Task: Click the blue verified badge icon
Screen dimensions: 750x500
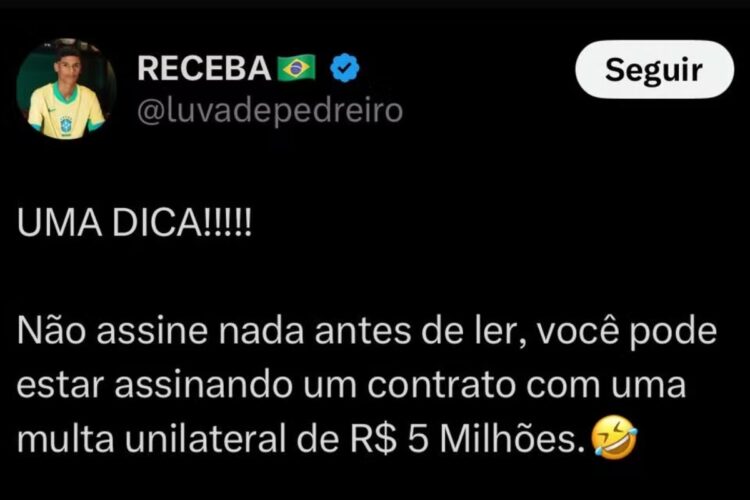Action: pos(345,68)
